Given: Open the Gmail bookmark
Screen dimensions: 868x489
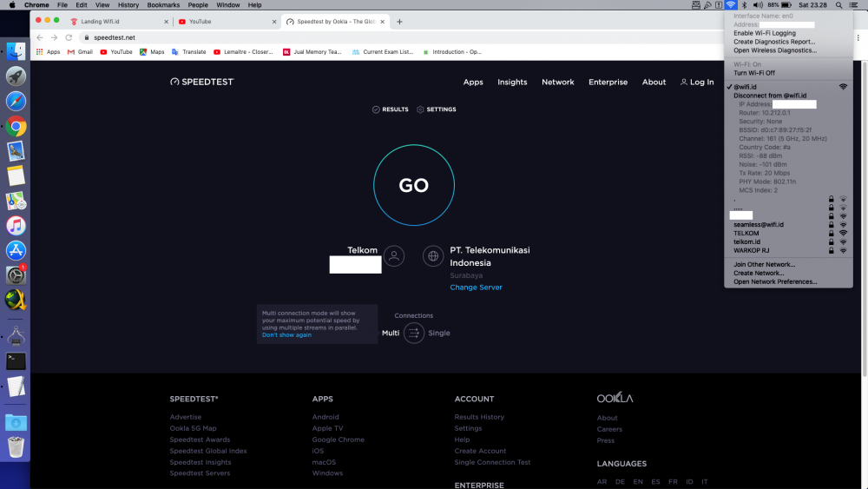Looking at the screenshot, I should point(80,52).
